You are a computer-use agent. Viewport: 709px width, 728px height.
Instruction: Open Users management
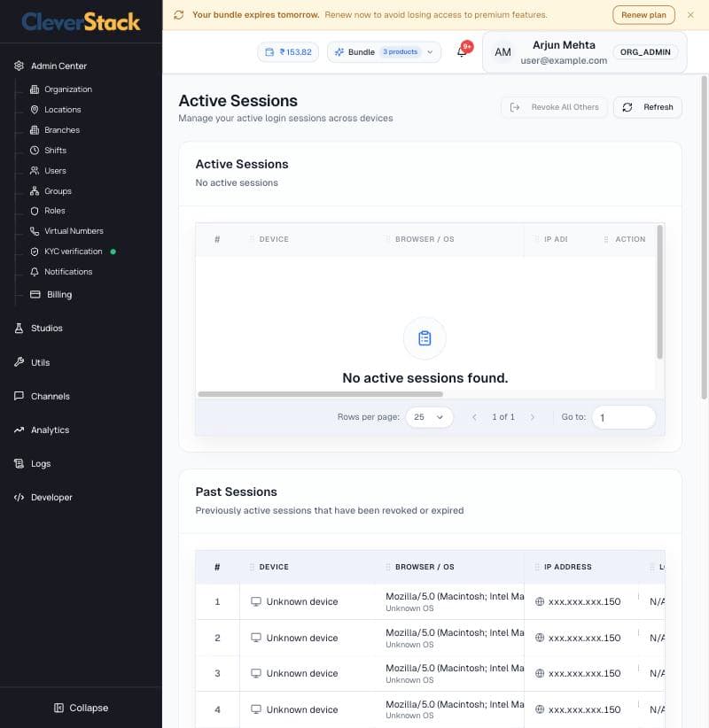(55, 171)
